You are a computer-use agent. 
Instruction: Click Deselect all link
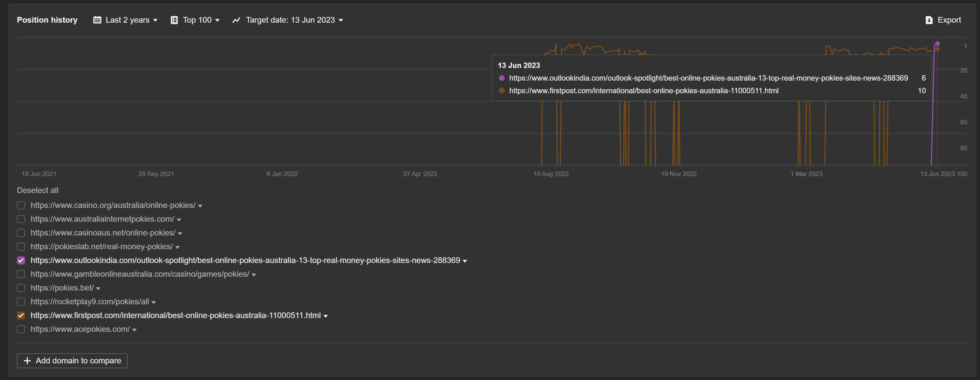pos(37,190)
